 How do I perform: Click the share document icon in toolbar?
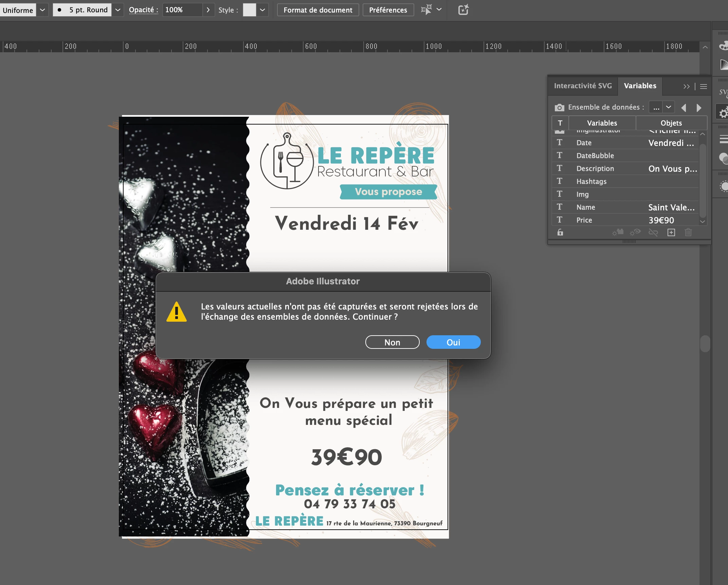point(463,10)
